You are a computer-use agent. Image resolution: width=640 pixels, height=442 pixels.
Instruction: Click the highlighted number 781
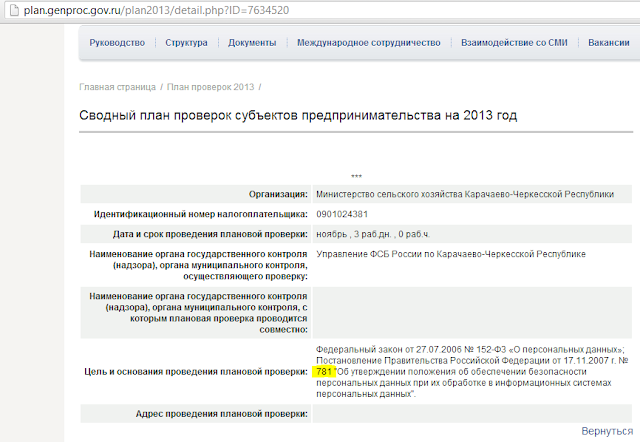point(324,372)
